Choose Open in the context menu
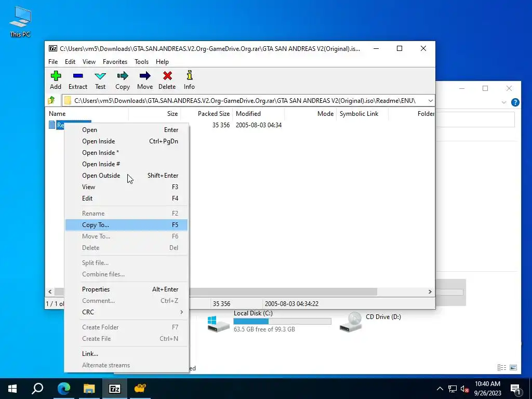Viewport: 532px width, 399px height. [126, 130]
